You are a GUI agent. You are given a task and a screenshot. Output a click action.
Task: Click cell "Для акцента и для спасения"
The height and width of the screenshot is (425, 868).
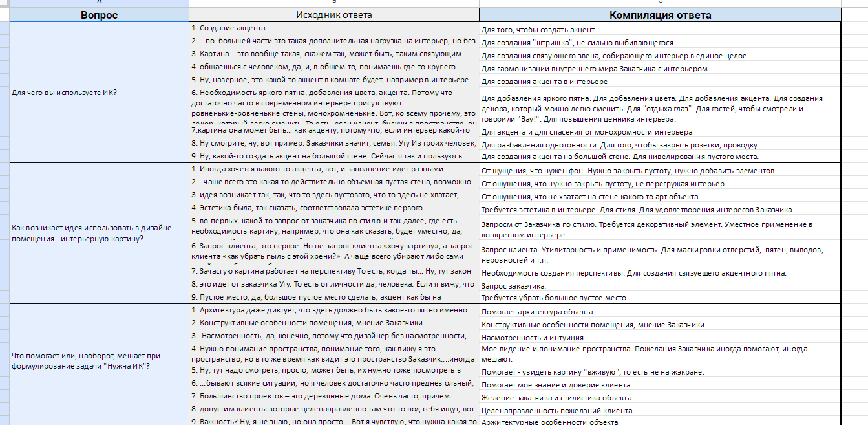pos(660,131)
